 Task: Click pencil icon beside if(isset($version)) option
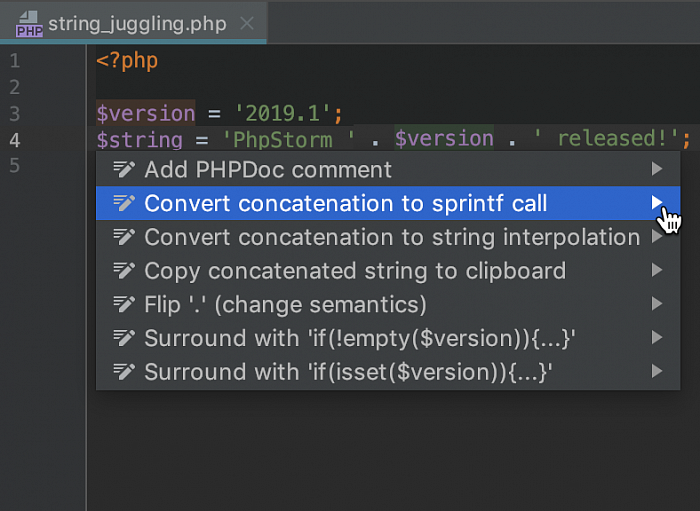[x=124, y=373]
